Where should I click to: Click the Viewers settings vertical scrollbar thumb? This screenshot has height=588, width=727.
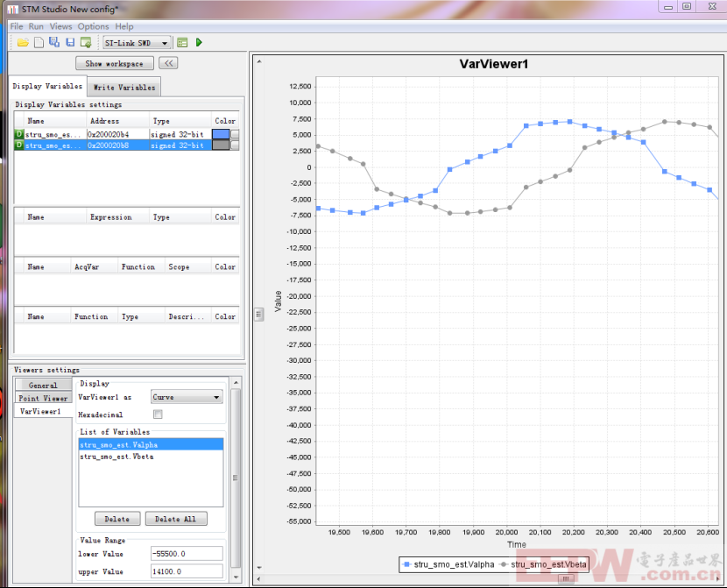point(236,478)
